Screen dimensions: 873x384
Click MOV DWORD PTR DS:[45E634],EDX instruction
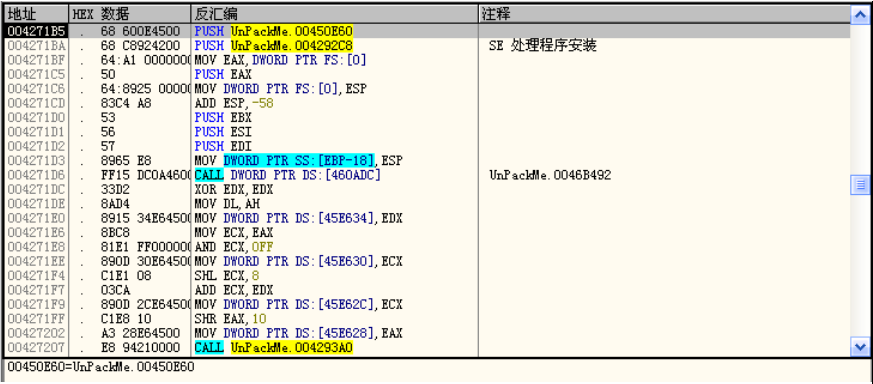[298, 218]
